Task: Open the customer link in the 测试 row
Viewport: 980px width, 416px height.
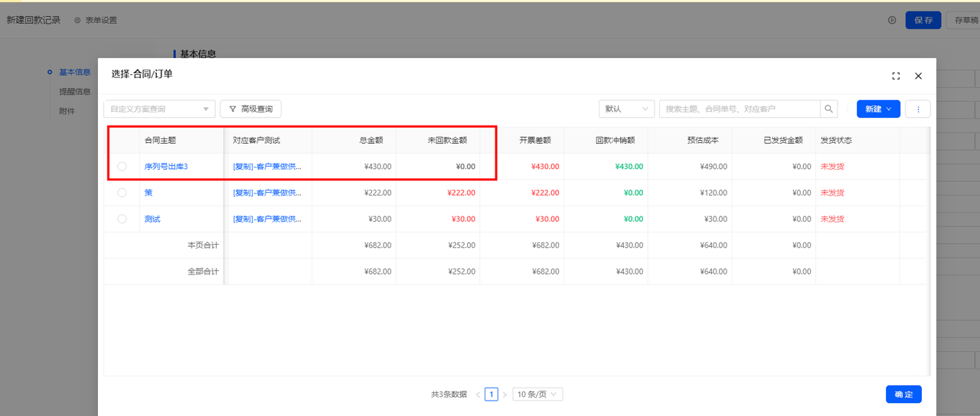Action: [267, 219]
